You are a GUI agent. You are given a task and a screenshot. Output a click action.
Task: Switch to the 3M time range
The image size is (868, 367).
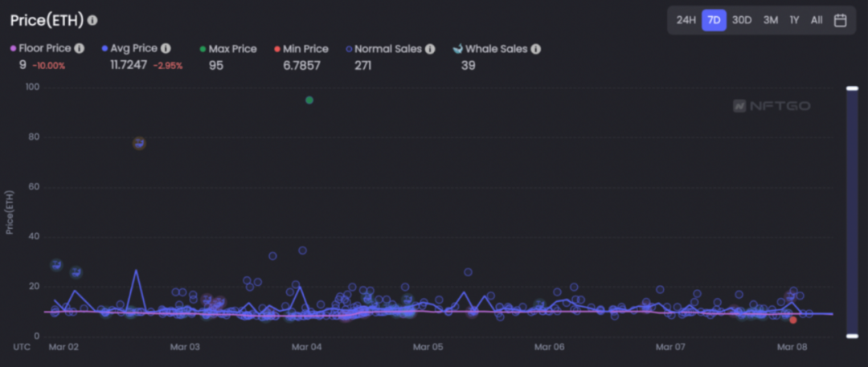coord(771,21)
